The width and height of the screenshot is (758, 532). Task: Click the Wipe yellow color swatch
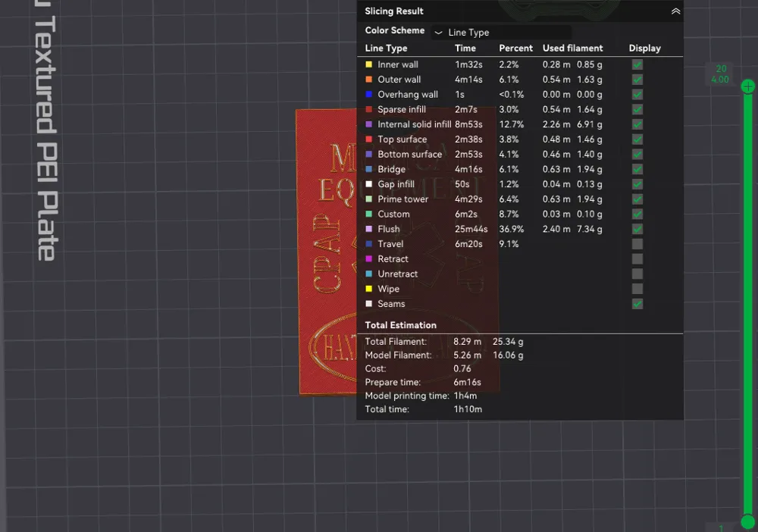[x=369, y=289]
